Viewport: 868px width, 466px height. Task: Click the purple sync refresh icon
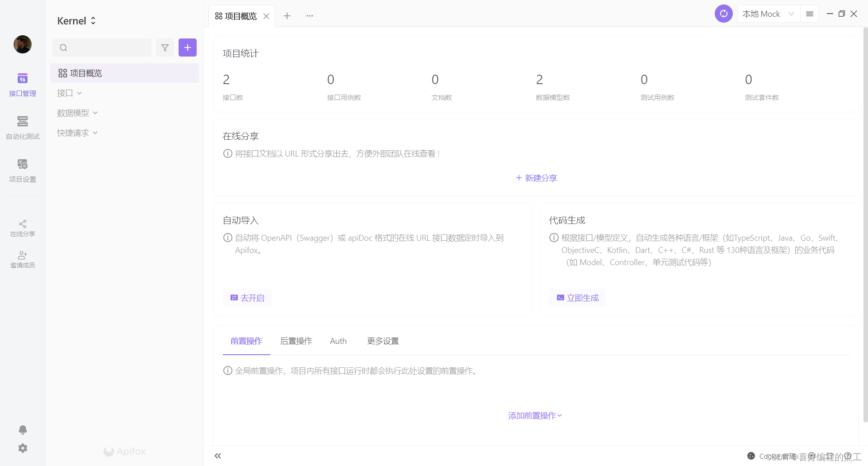click(x=723, y=14)
